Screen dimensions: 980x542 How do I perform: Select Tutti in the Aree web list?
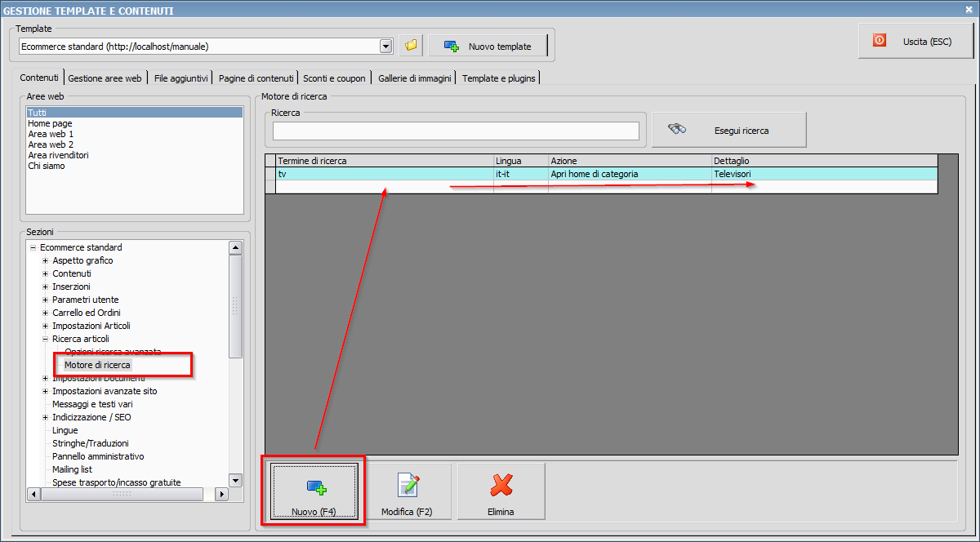coord(134,113)
